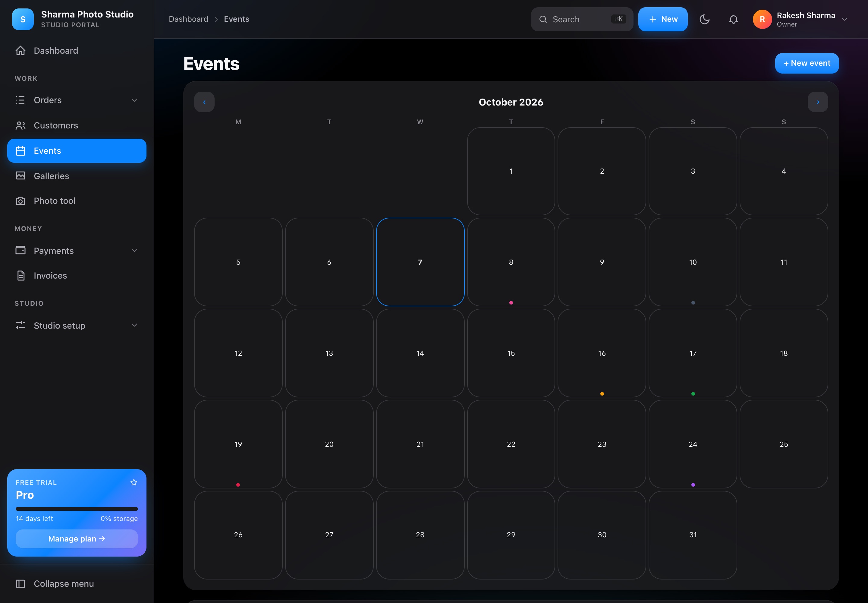The width and height of the screenshot is (868, 603).
Task: Click the Collapse menu label
Action: pyautogui.click(x=64, y=584)
